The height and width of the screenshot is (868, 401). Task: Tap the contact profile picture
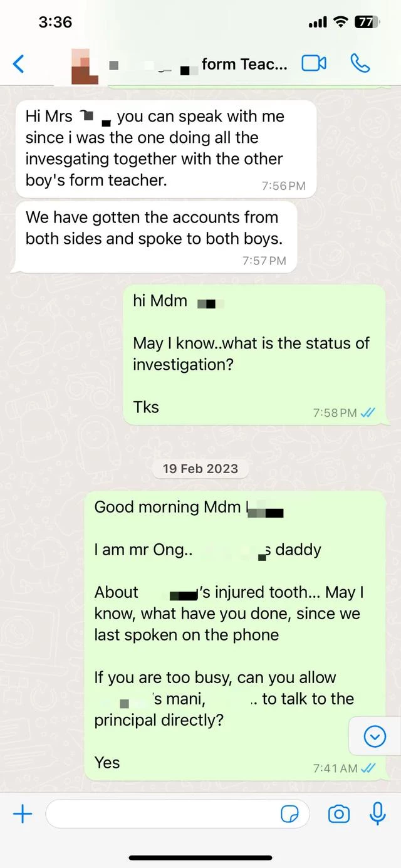coord(84,65)
